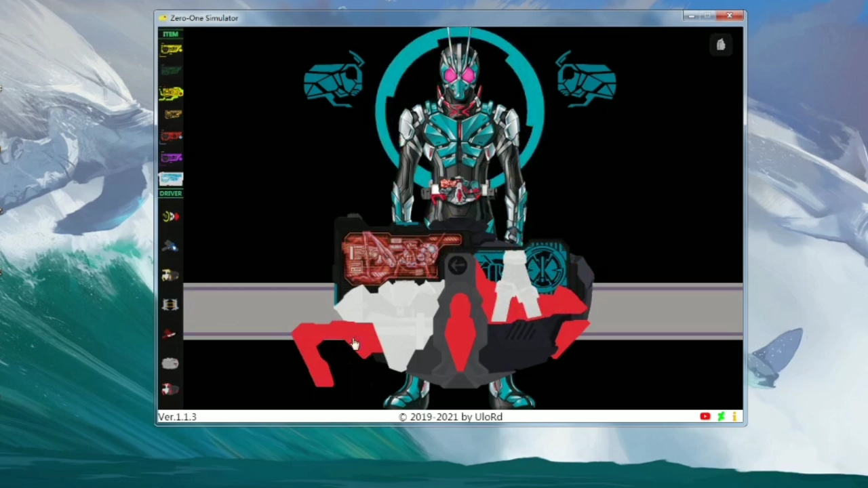The height and width of the screenshot is (488, 868).
Task: Click the grey head icon in top-right corner
Action: click(721, 45)
